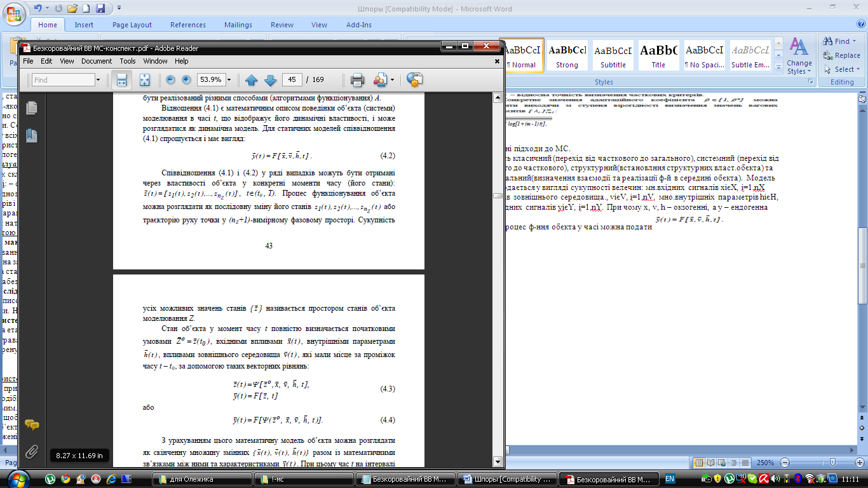Save document with Word floppy disk icon
Image resolution: width=868 pixels, height=488 pixels.
100,9
